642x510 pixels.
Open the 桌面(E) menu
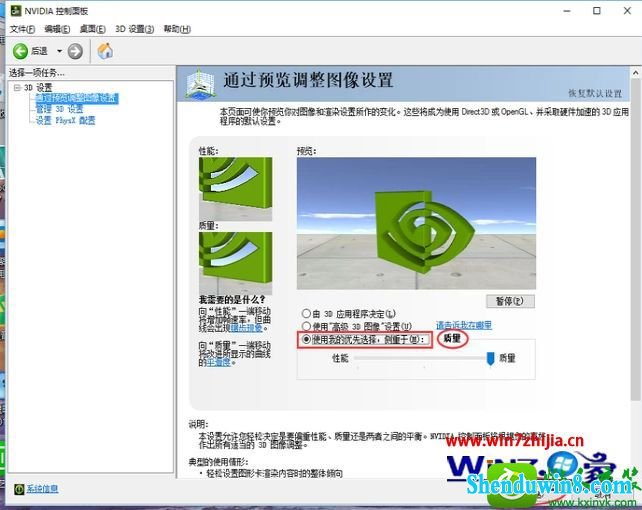tap(93, 29)
